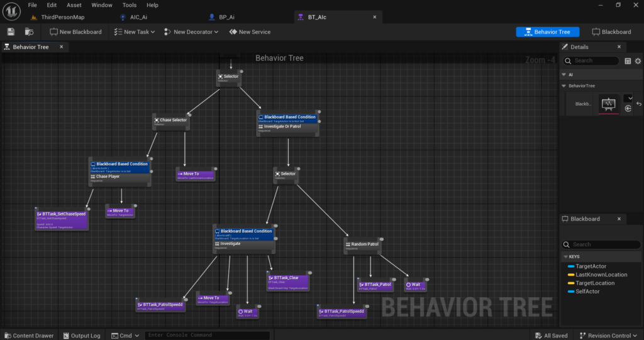The width and height of the screenshot is (644, 340).
Task: Click the New Blackboard button
Action: 75,31
